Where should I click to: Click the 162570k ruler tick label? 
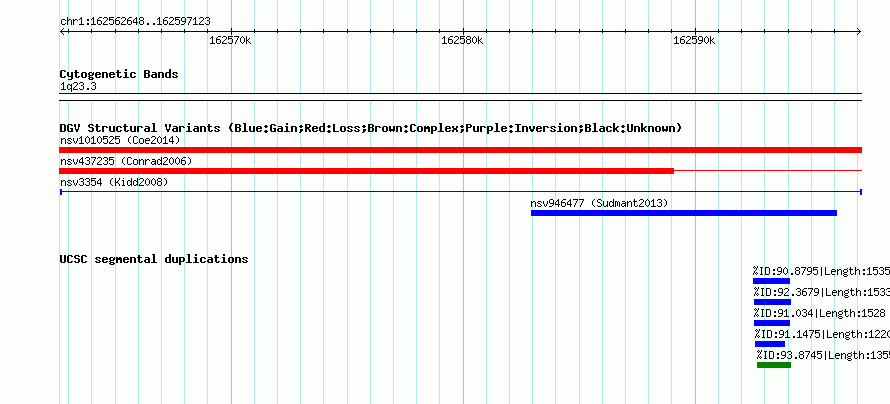(230, 40)
